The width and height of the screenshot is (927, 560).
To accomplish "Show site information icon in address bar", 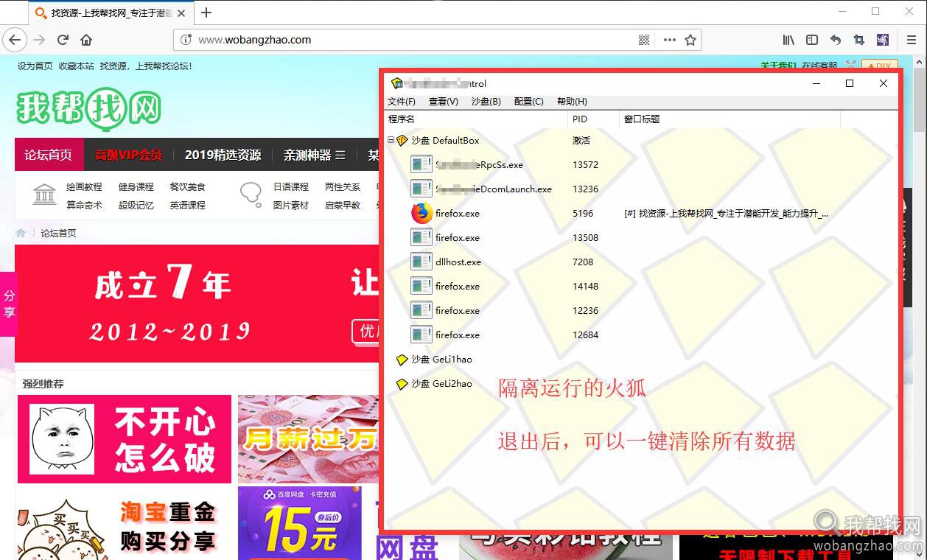I will point(186,40).
